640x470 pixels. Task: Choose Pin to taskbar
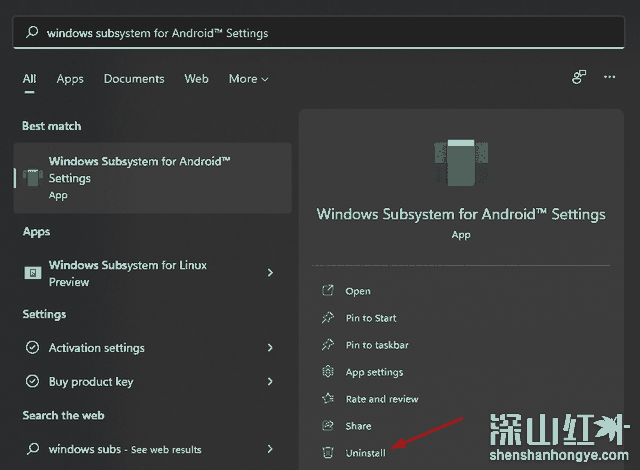377,345
